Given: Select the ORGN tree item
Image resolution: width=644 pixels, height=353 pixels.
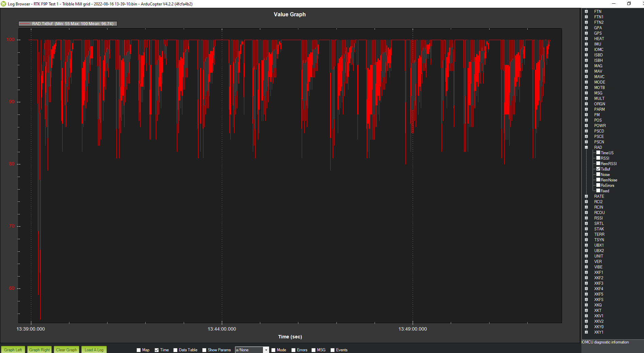Looking at the screenshot, I should point(599,104).
